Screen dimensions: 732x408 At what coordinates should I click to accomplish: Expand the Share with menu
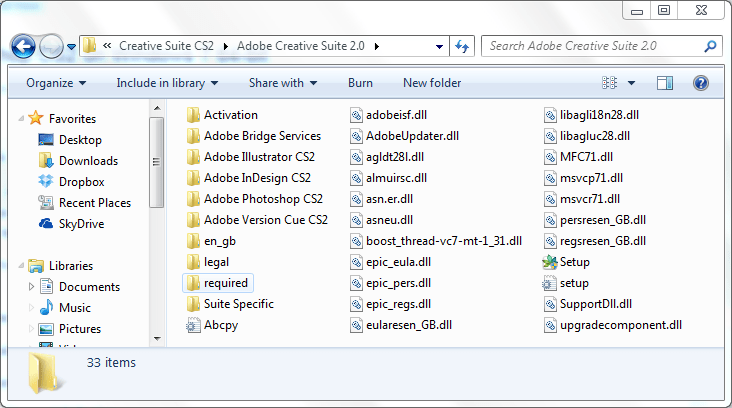point(283,83)
